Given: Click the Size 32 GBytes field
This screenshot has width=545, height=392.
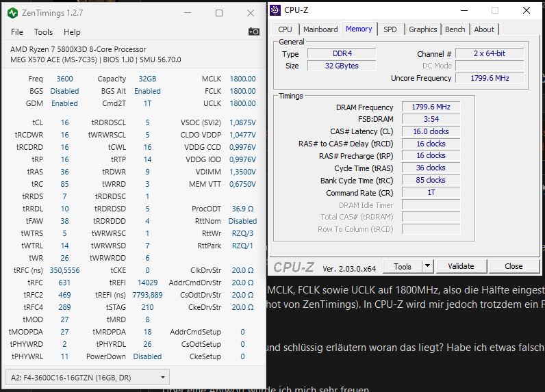Looking at the screenshot, I should [342, 66].
